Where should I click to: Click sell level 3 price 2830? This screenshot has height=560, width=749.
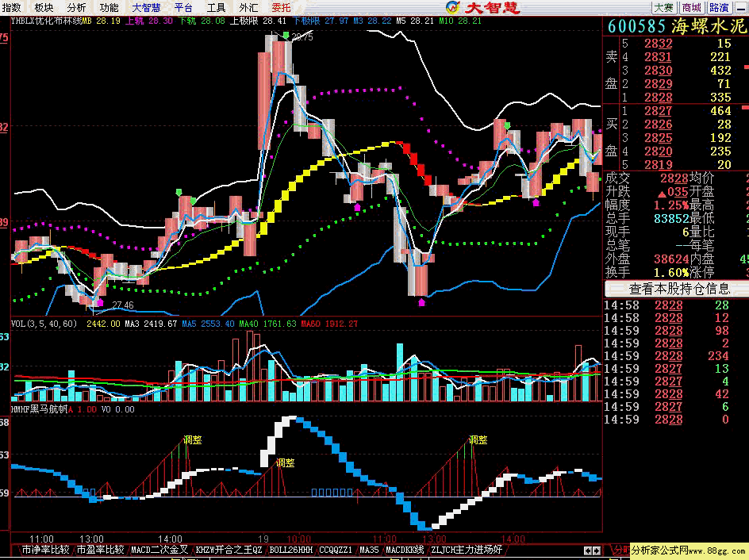pos(659,70)
